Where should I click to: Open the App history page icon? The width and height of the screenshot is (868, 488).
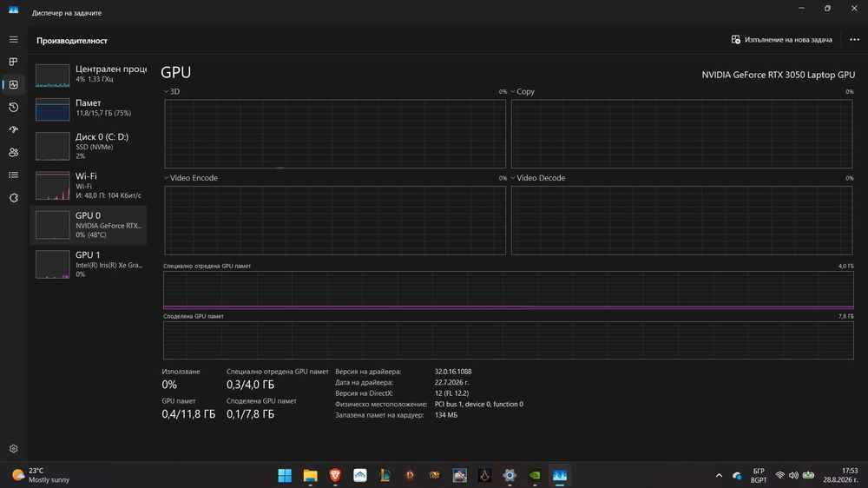tap(13, 107)
